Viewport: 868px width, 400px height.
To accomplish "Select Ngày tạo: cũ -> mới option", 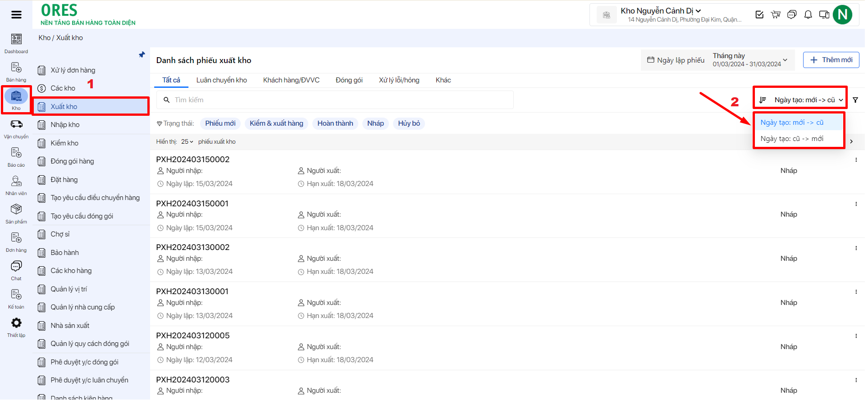I will pyautogui.click(x=792, y=139).
